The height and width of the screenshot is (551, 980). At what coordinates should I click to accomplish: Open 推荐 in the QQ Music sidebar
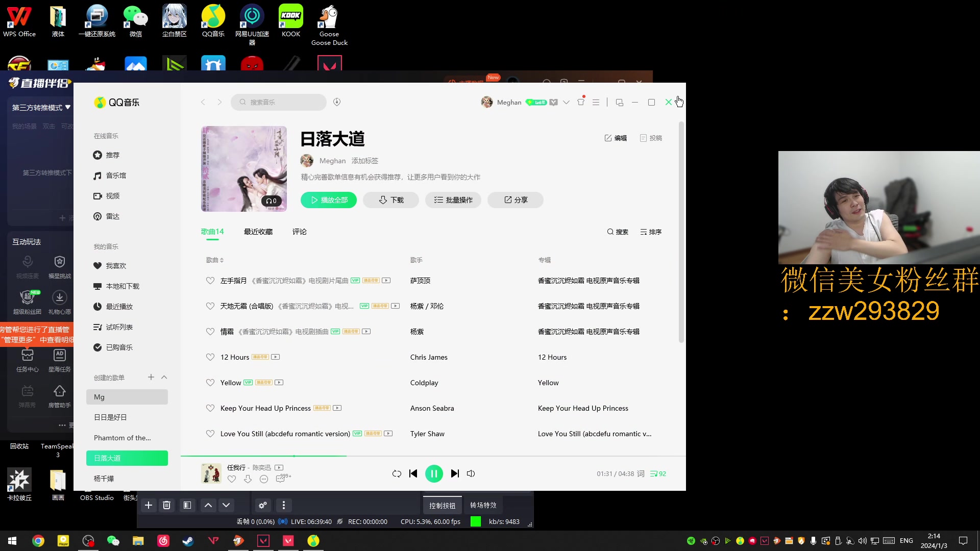tap(113, 155)
